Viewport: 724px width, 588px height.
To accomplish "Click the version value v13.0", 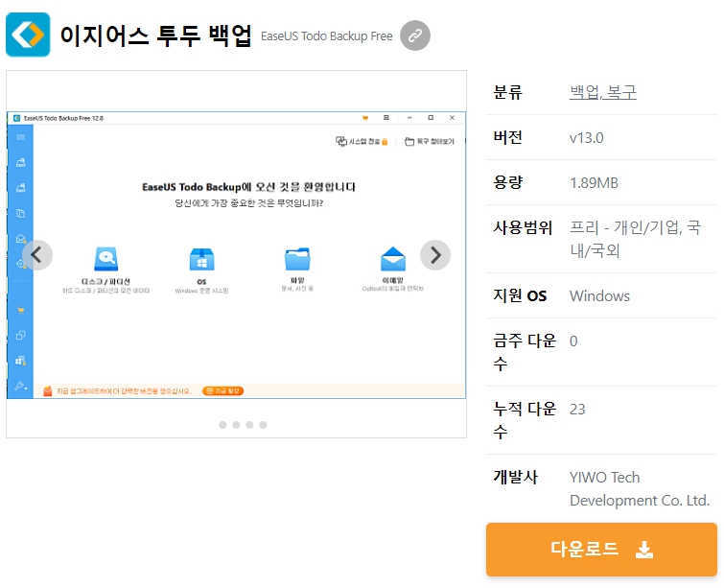I will click(587, 137).
